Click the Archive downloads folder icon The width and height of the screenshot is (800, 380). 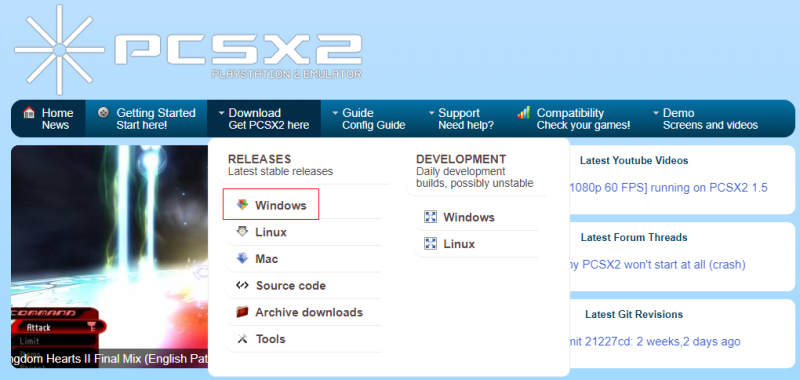pyautogui.click(x=242, y=312)
